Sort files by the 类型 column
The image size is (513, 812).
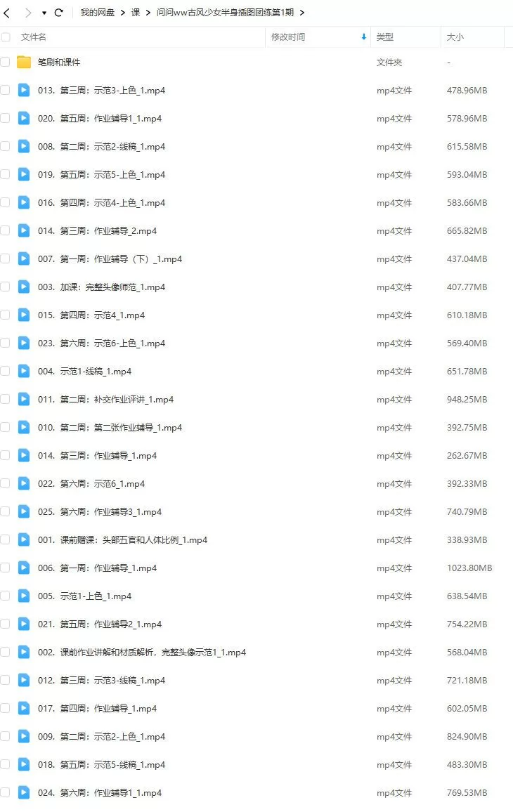[385, 37]
